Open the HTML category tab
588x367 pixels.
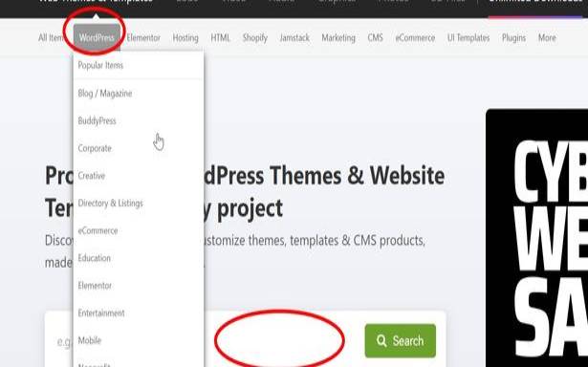coord(220,38)
